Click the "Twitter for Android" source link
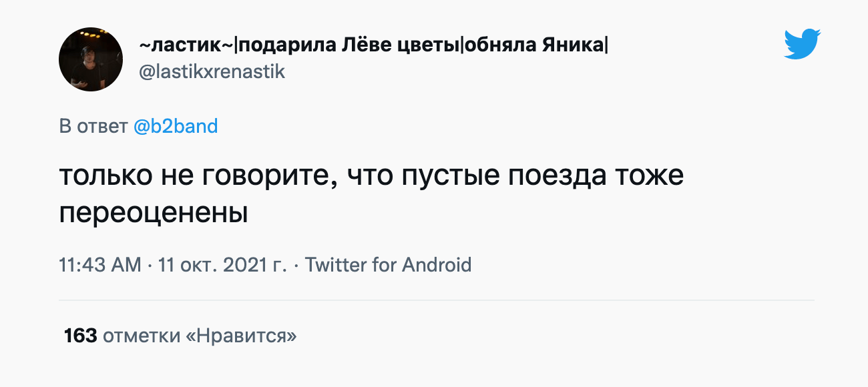 point(388,264)
